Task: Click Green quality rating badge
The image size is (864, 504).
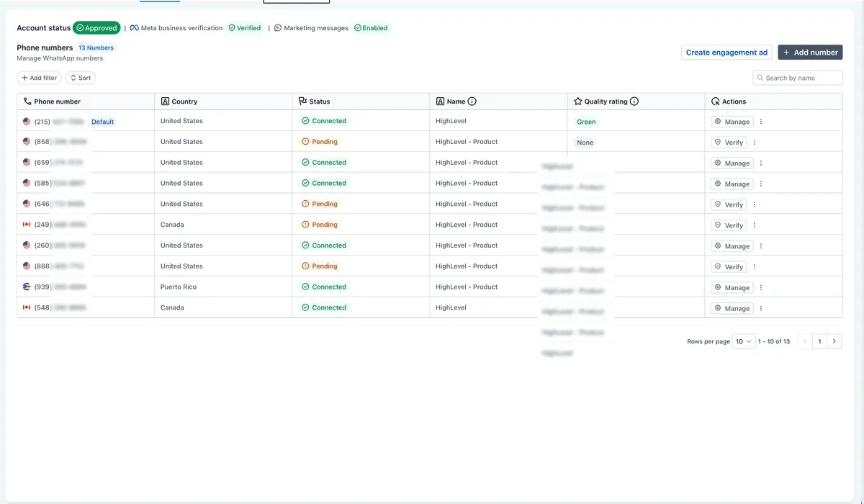Action: point(586,122)
